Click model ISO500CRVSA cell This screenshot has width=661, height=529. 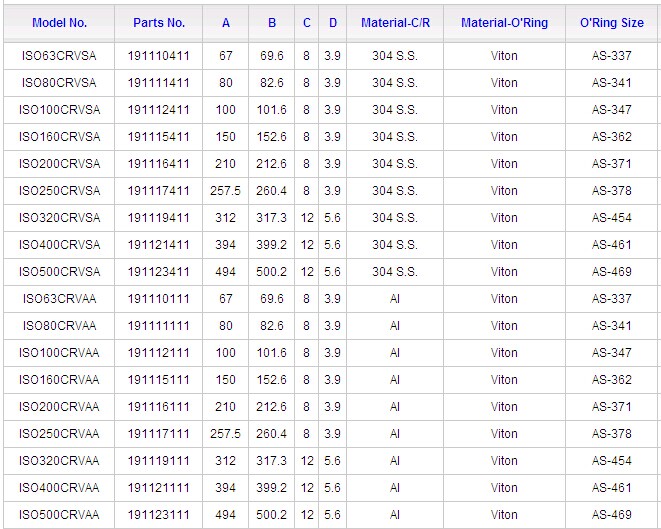pyautogui.click(x=60, y=272)
